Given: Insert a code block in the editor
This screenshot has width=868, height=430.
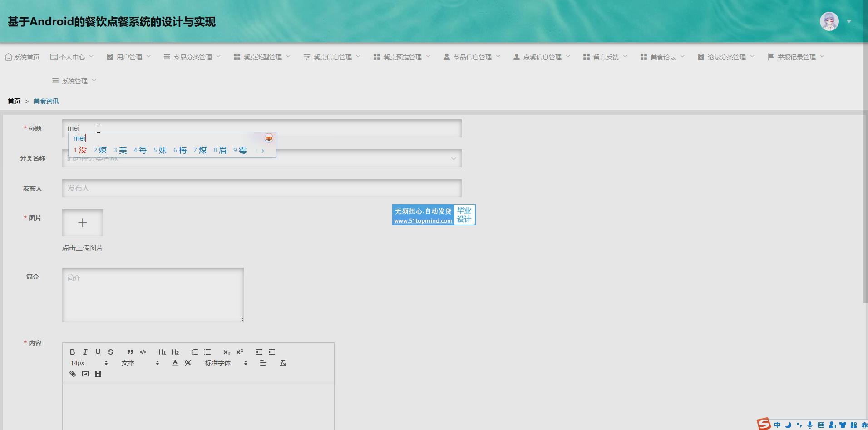Looking at the screenshot, I should point(143,352).
